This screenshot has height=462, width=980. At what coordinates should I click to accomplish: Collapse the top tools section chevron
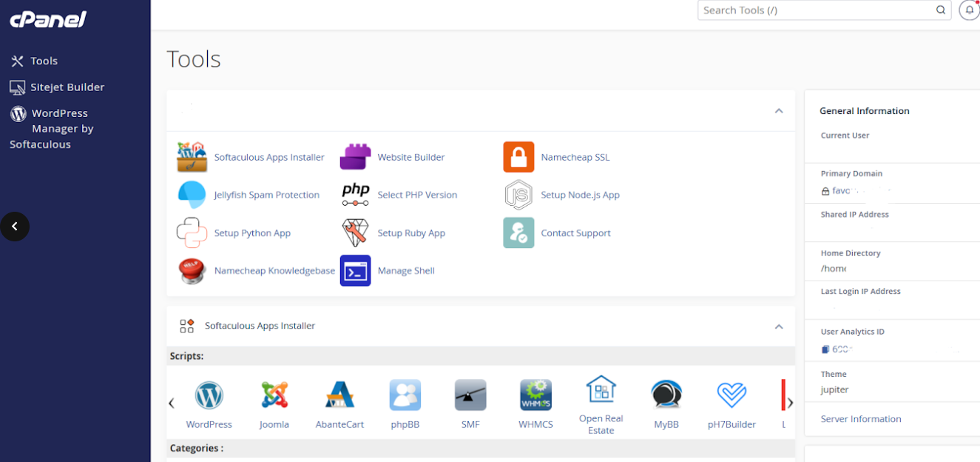pos(778,110)
